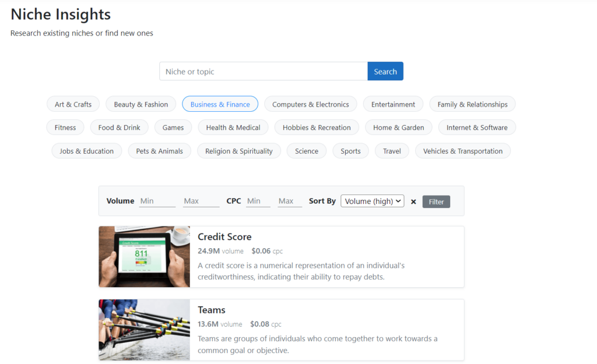597x364 pixels.
Task: Click the Credit Score tablet thumbnail
Action: [144, 257]
